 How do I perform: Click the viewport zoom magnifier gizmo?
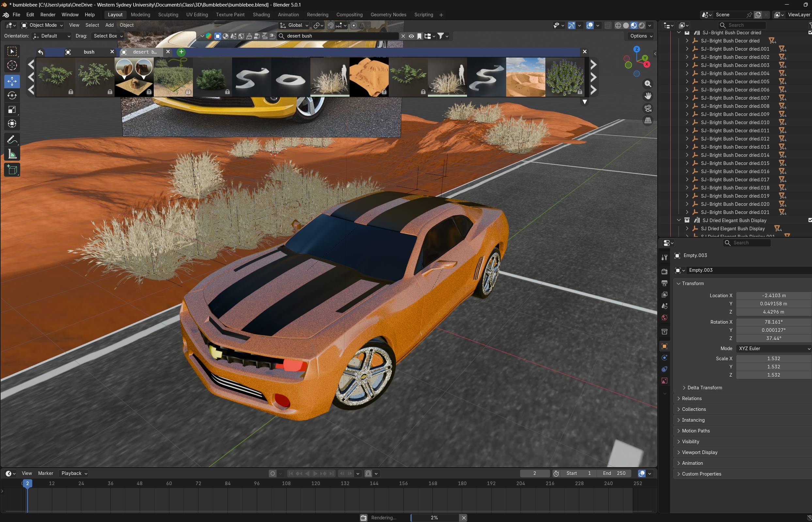(648, 84)
